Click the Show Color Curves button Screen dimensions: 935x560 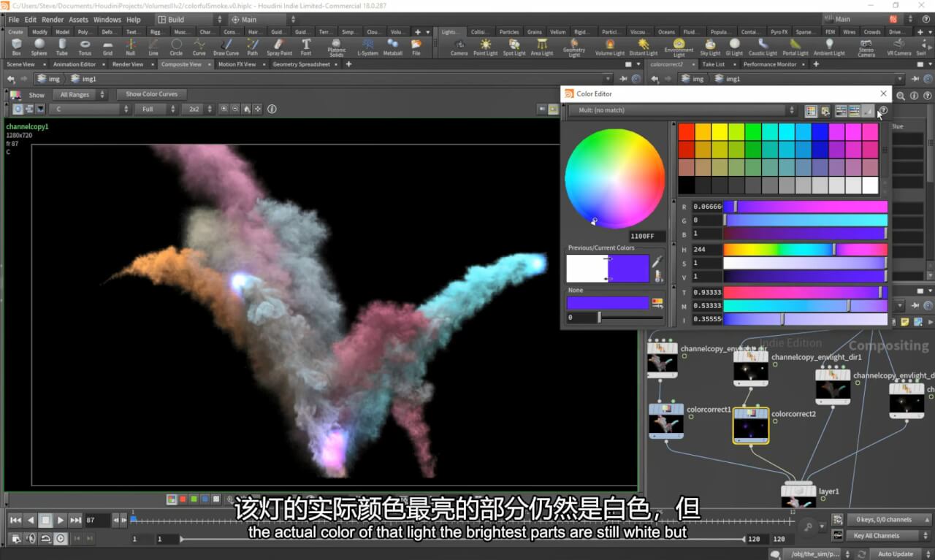point(151,94)
